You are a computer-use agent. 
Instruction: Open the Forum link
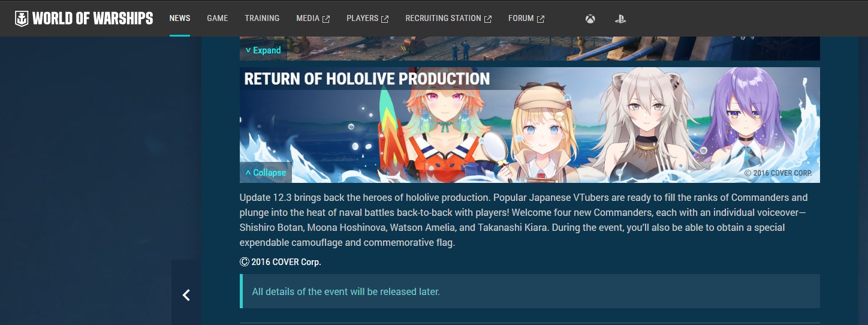pos(521,18)
